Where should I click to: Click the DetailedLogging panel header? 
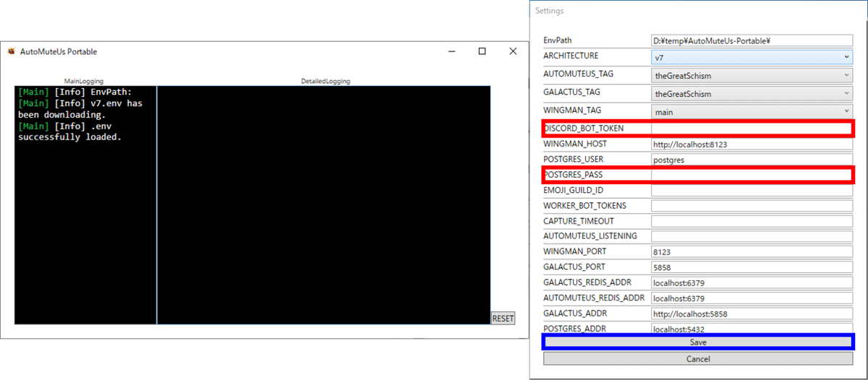tap(325, 82)
